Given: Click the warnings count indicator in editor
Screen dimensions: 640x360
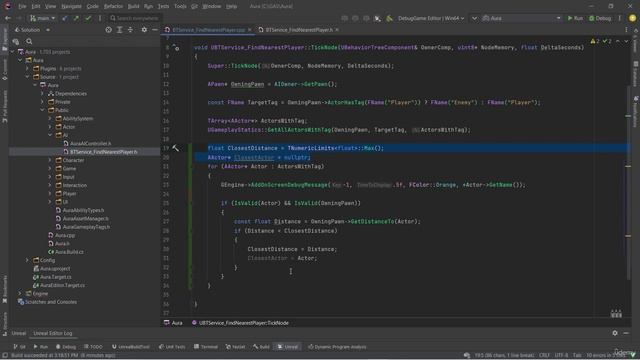Looking at the screenshot, I should [x=595, y=41].
